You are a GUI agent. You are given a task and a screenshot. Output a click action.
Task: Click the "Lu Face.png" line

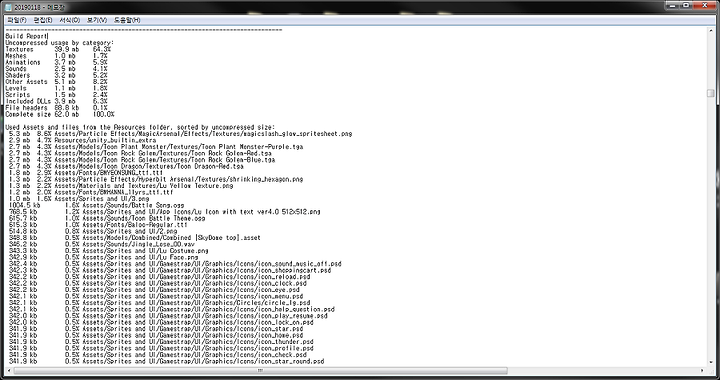[103, 257]
